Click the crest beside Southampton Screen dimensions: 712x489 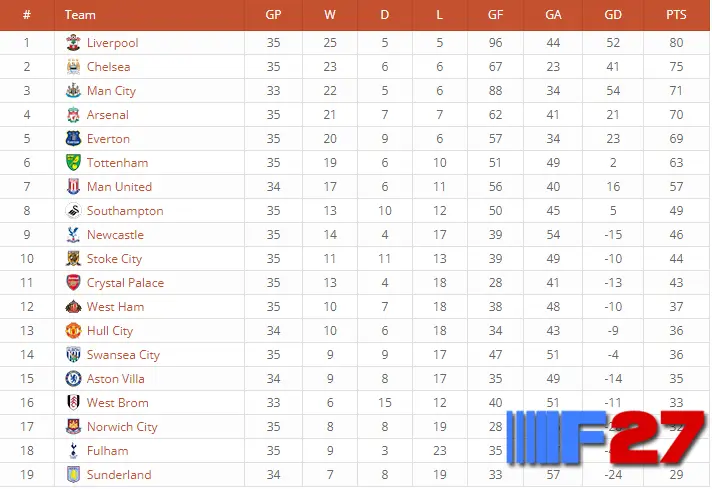tap(73, 211)
